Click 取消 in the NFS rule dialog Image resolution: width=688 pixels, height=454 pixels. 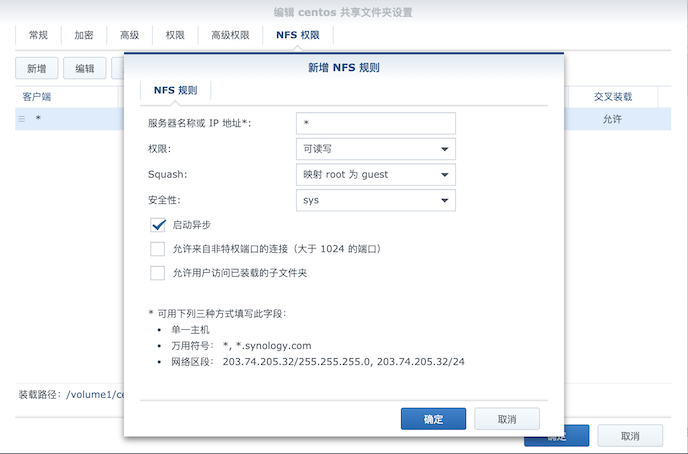[x=507, y=419]
